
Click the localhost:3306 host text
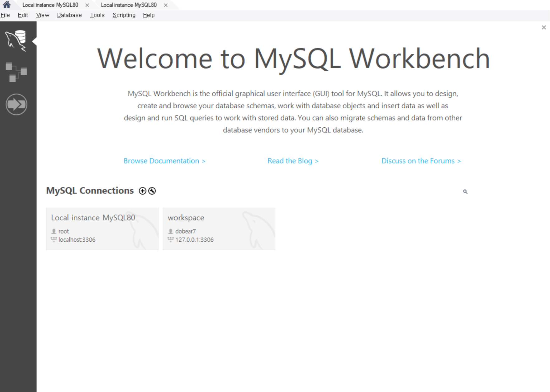pos(77,240)
